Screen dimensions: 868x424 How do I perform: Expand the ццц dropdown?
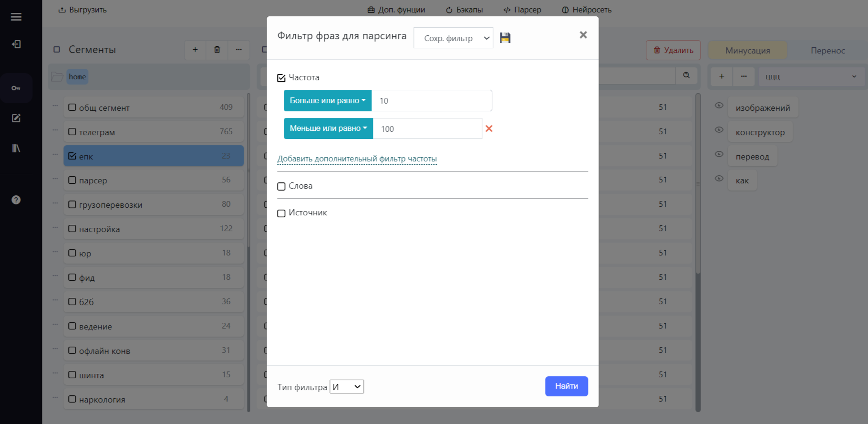(811, 76)
